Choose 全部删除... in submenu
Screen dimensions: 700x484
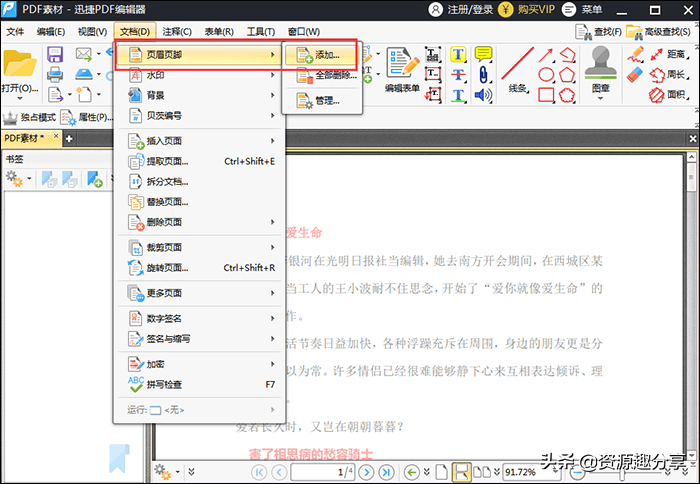pyautogui.click(x=321, y=75)
